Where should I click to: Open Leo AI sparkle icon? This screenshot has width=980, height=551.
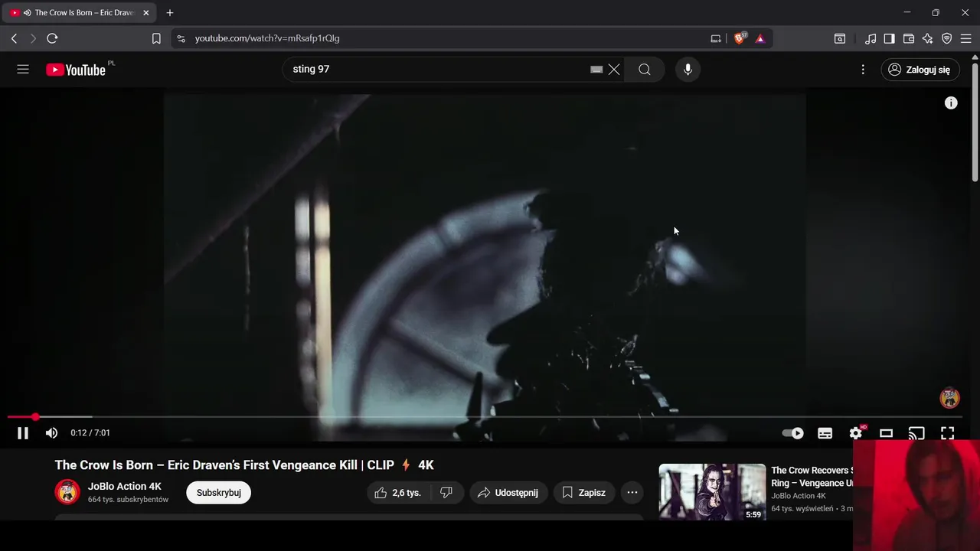tap(928, 38)
